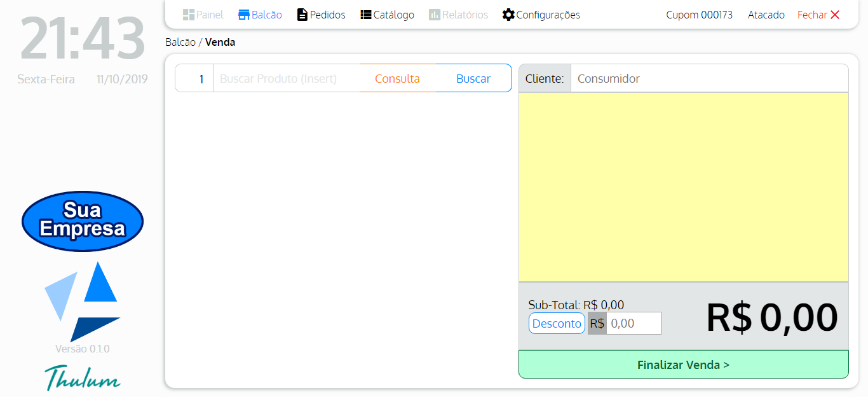Click the Desconto button
Screen dimensions: 868x397
[557, 323]
